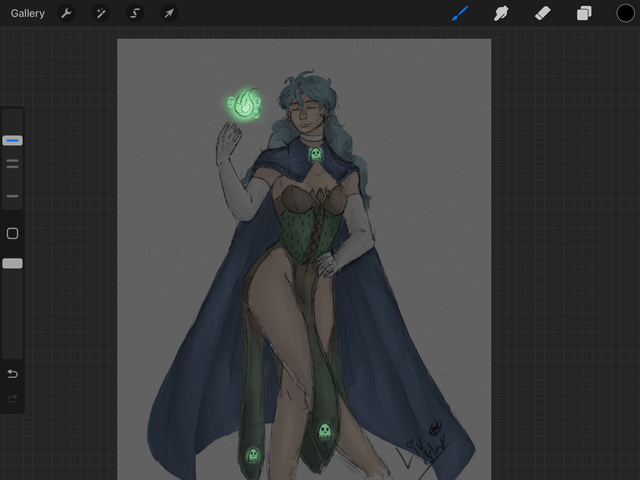The width and height of the screenshot is (640, 480).
Task: Open the Actions wrench menu
Action: pyautogui.click(x=66, y=14)
